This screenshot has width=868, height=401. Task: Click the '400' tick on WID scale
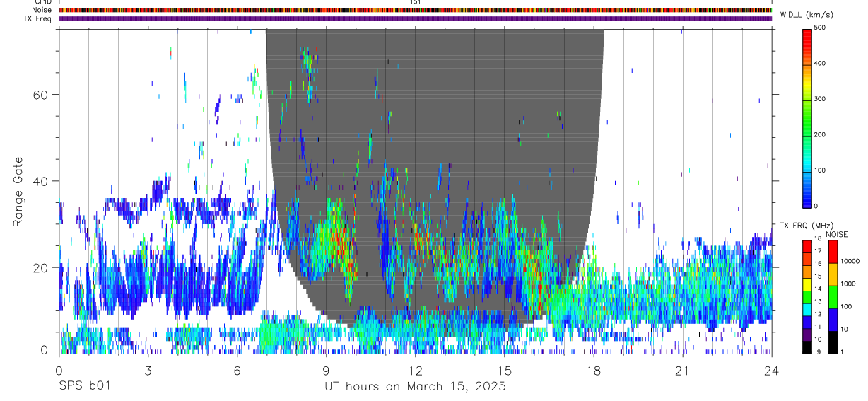(x=820, y=63)
